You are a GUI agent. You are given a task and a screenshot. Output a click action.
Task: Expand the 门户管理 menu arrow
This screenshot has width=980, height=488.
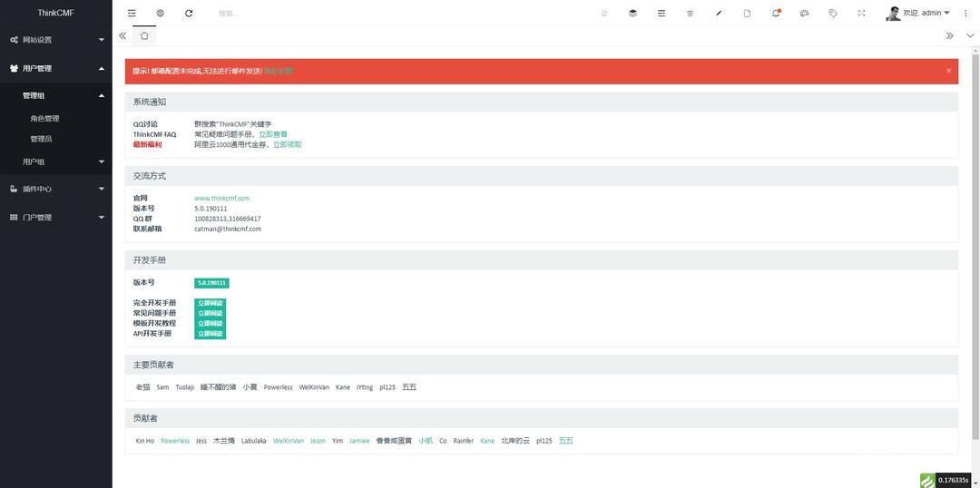click(102, 218)
